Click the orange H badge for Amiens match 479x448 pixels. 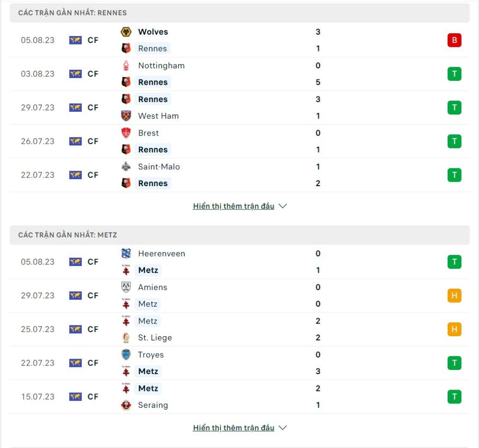(454, 295)
